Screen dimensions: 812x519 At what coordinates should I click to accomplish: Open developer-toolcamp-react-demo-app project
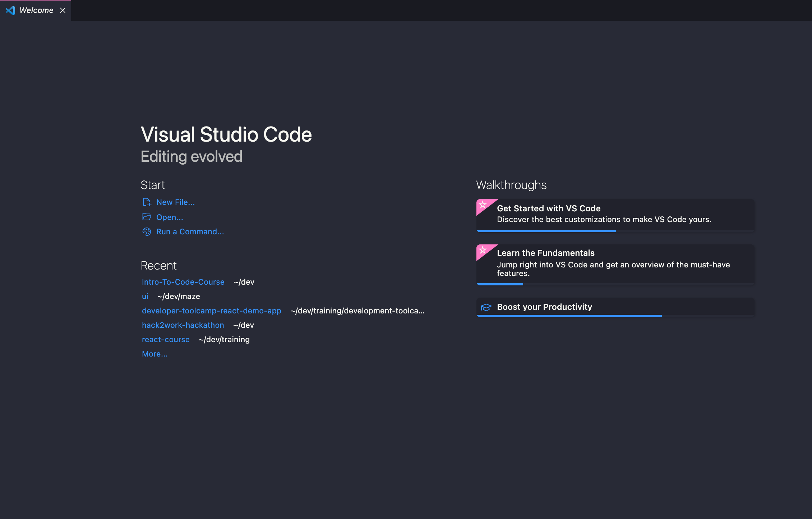click(x=211, y=310)
